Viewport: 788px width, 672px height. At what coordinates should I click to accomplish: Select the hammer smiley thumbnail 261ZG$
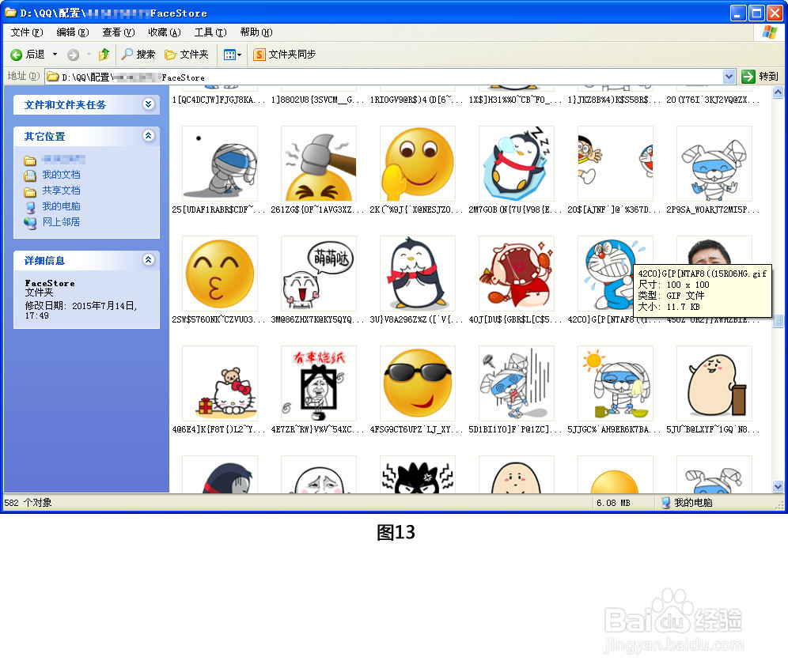click(x=319, y=164)
